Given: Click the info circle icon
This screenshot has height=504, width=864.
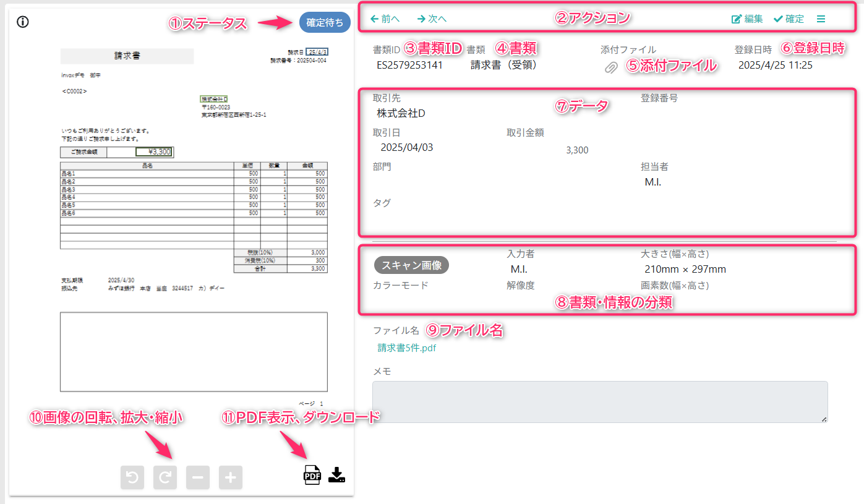Looking at the screenshot, I should [x=23, y=22].
